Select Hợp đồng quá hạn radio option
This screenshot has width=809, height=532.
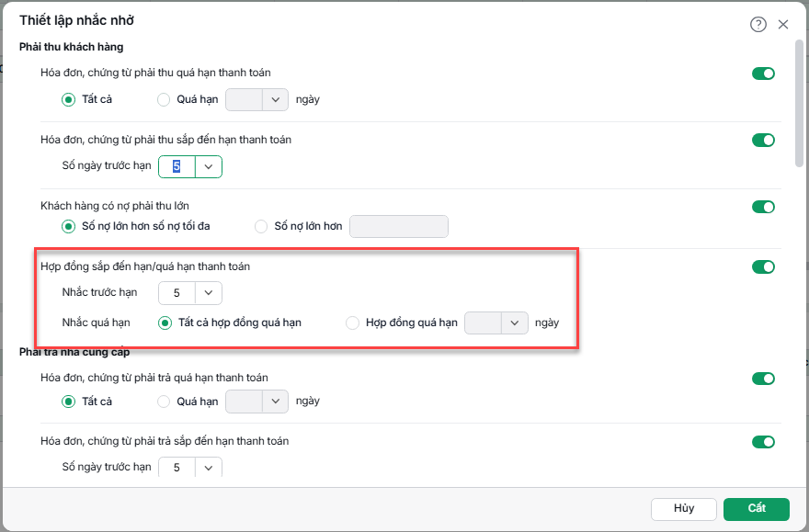pyautogui.click(x=352, y=323)
